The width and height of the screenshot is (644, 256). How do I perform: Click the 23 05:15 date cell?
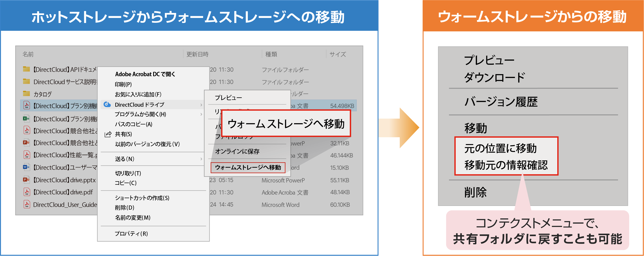click(221, 180)
